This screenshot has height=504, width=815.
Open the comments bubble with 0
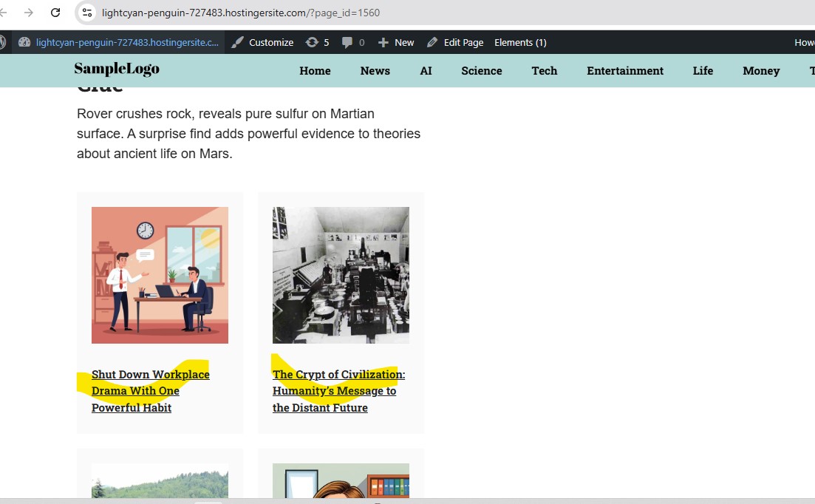pos(353,42)
